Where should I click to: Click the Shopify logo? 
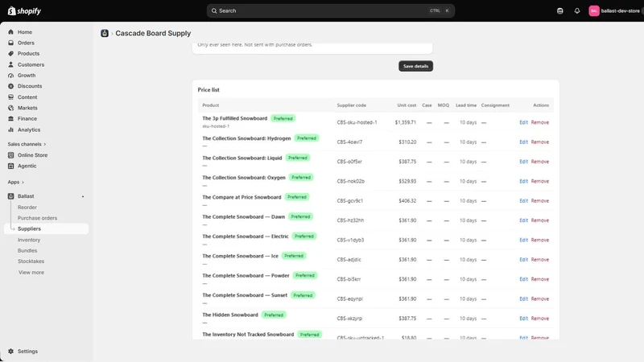click(25, 10)
